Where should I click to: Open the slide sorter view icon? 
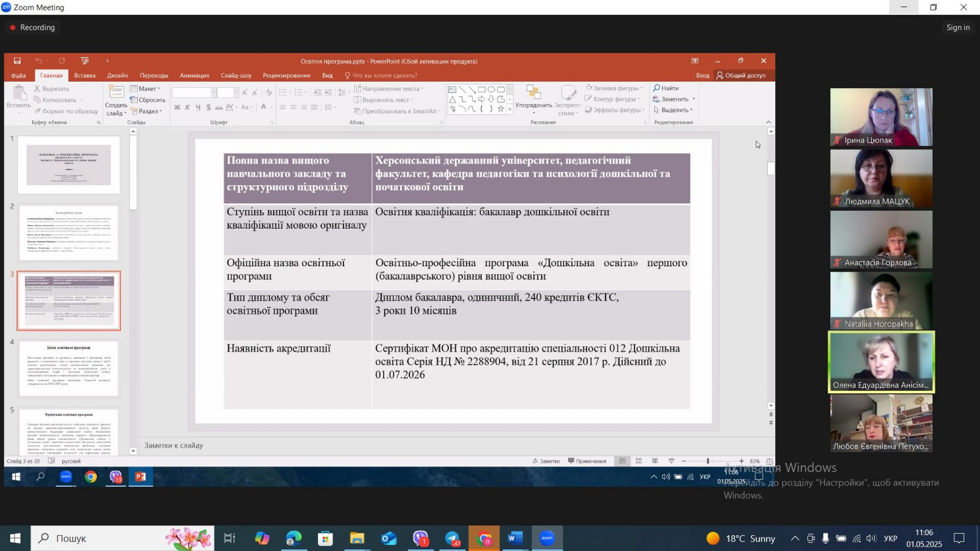[639, 461]
